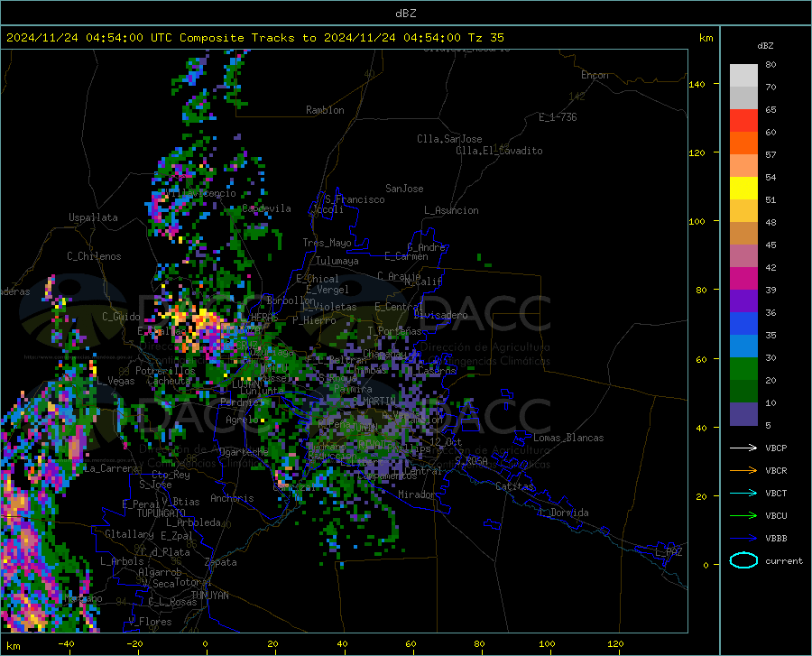Select the 'C_Guido' map label
The width and height of the screenshot is (812, 656).
click(x=121, y=317)
